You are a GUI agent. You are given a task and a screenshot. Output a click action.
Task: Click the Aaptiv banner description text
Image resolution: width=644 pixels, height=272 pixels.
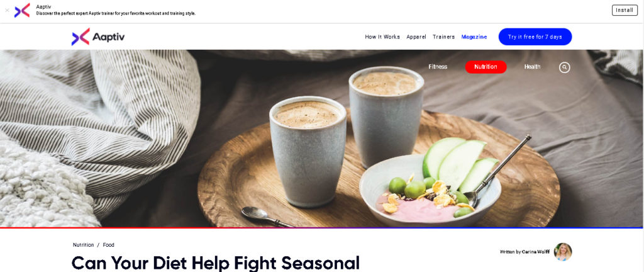pyautogui.click(x=116, y=14)
